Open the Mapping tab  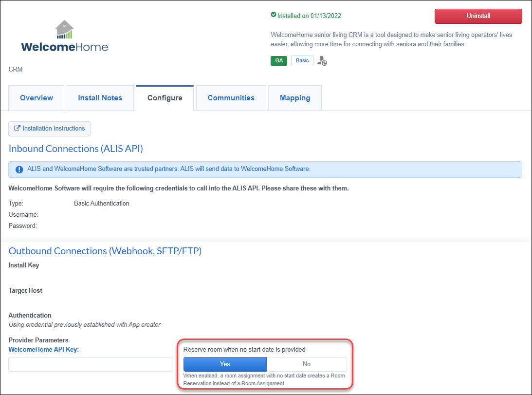click(x=295, y=98)
